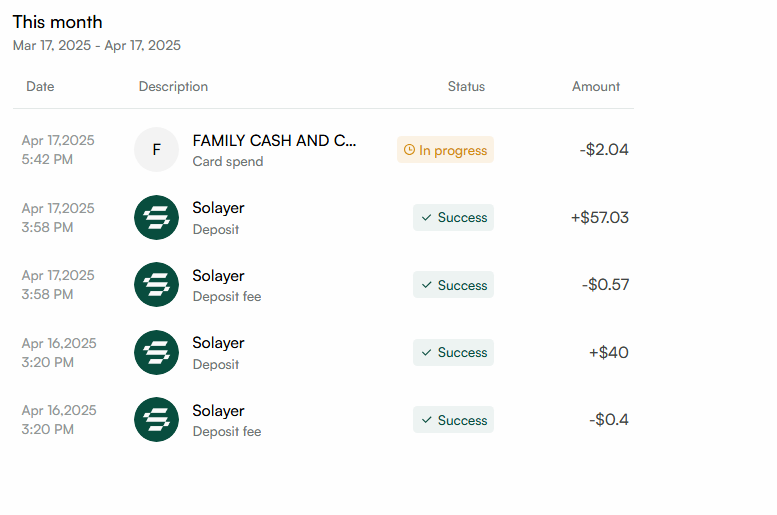Click the This month heading
Image resolution: width=777 pixels, height=515 pixels.
[x=57, y=22]
